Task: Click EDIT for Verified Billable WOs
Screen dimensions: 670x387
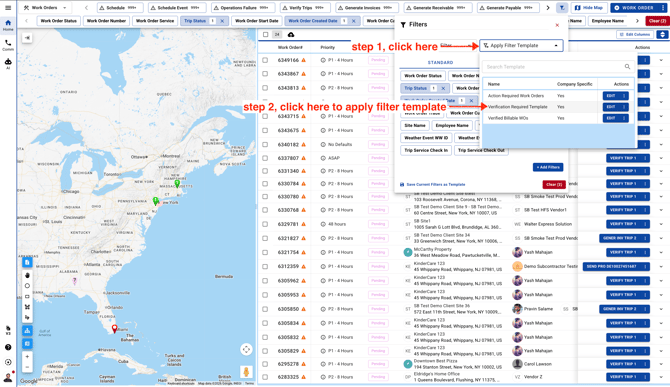Action: click(x=611, y=118)
